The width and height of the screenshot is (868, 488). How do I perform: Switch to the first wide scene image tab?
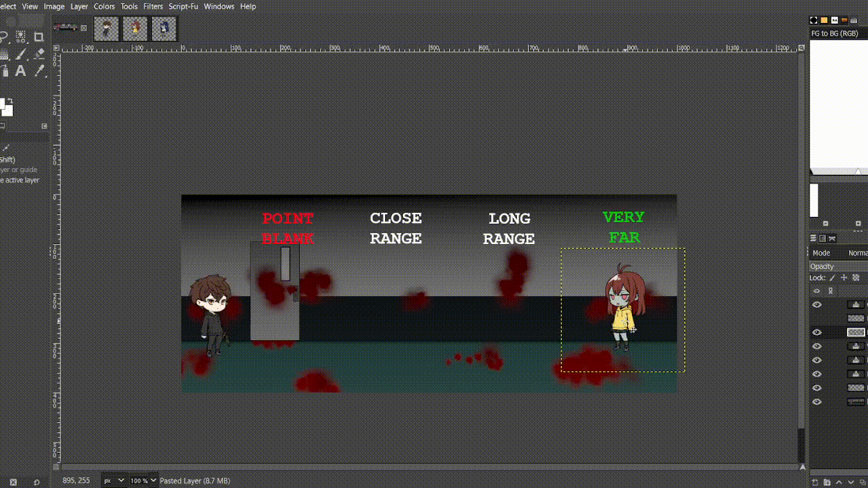tap(64, 28)
